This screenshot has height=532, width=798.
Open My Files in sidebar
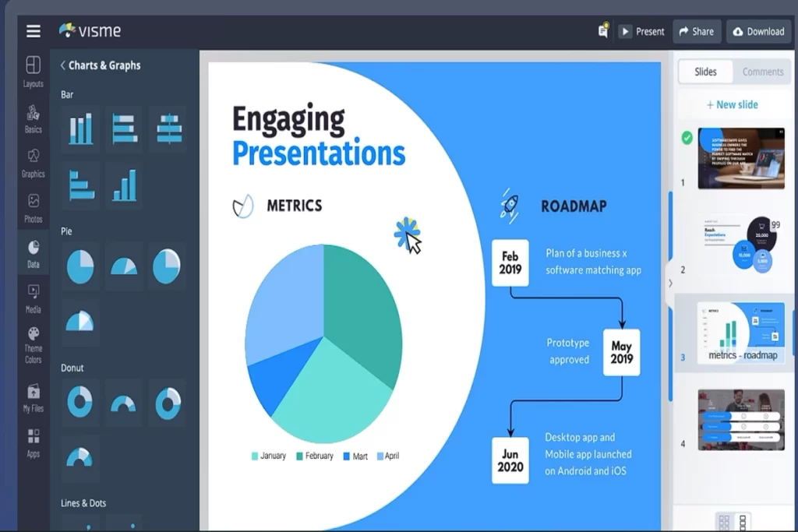click(33, 397)
